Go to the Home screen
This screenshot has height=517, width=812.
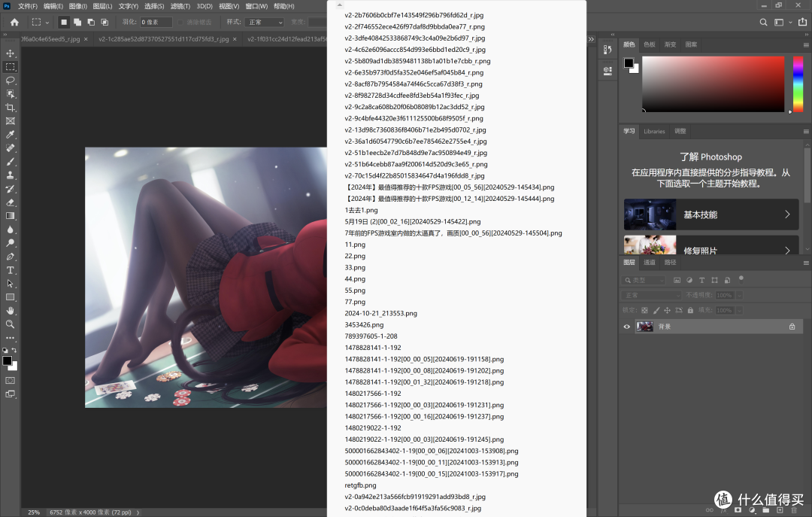tap(14, 23)
